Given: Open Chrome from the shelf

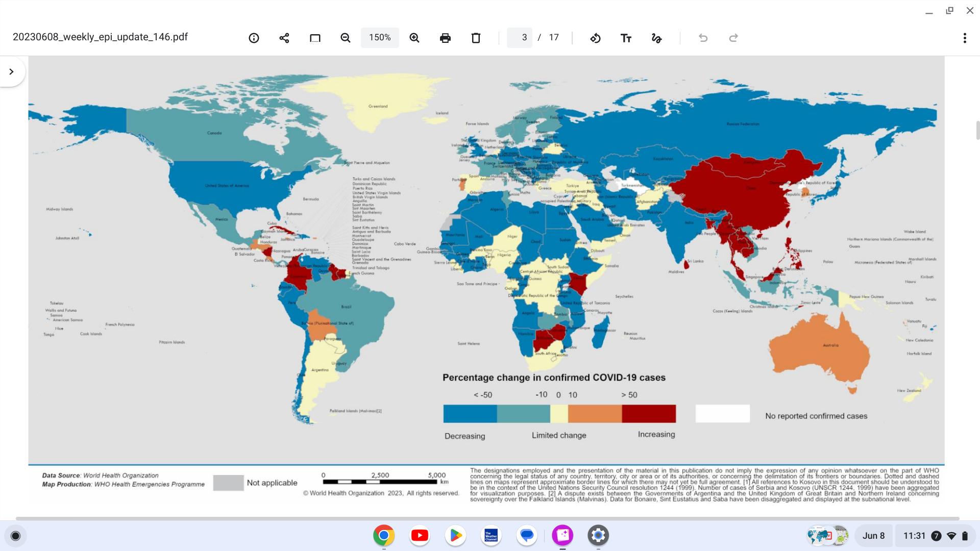Looking at the screenshot, I should (x=384, y=535).
